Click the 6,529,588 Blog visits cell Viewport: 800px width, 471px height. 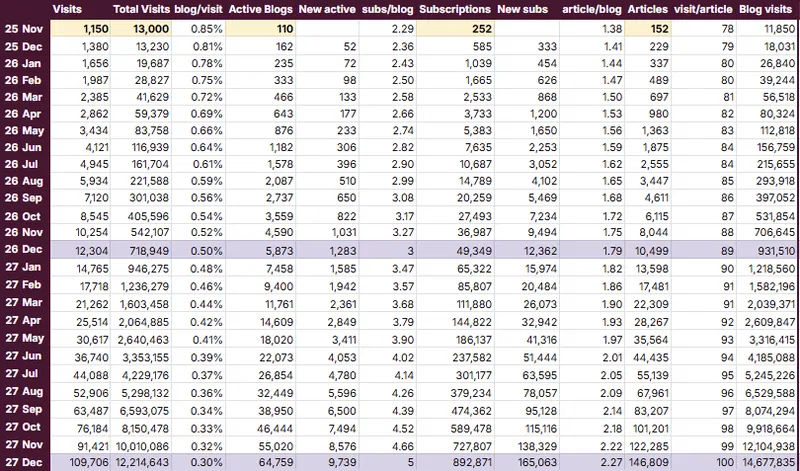click(x=767, y=394)
